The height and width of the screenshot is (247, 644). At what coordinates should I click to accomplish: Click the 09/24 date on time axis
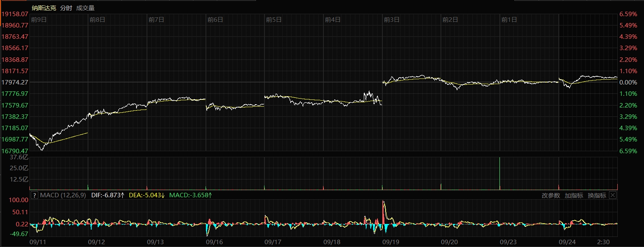click(567, 242)
